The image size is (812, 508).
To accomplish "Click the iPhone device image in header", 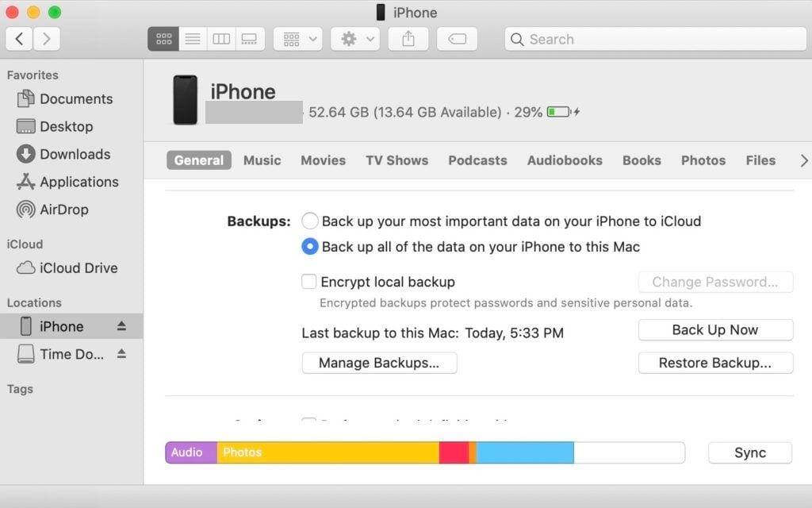I will point(185,100).
